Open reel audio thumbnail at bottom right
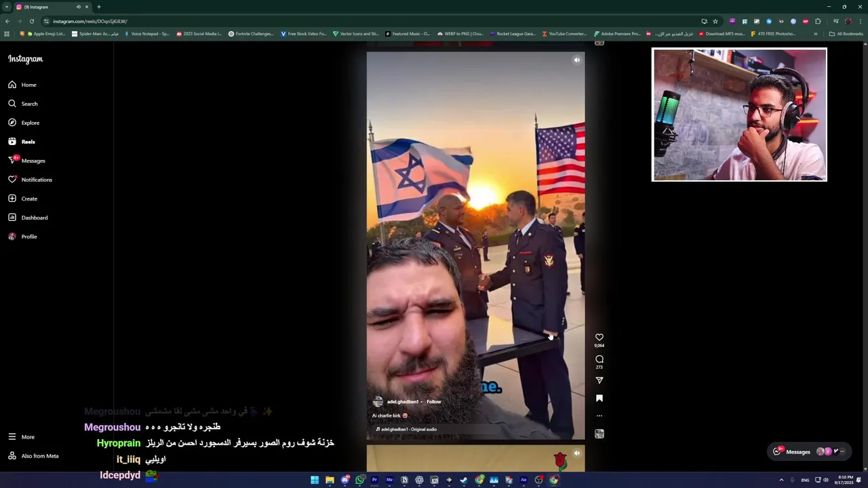868x488 pixels. (x=599, y=434)
